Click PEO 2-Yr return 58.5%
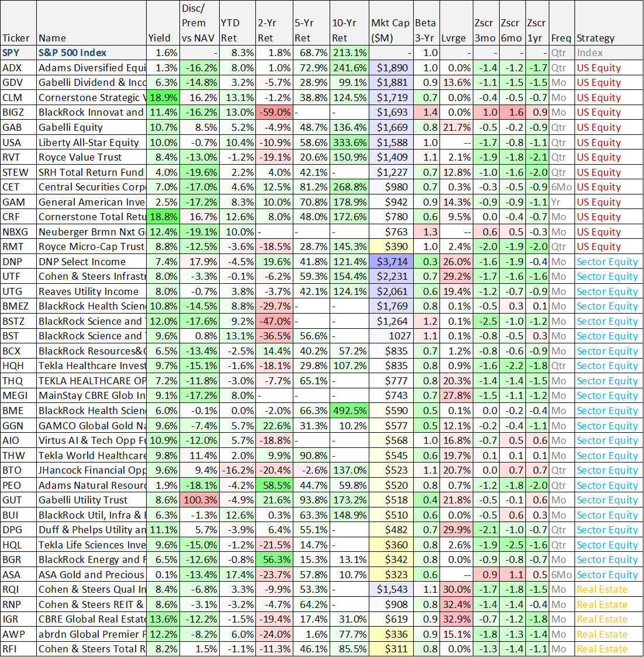The image size is (644, 657). pos(273,485)
